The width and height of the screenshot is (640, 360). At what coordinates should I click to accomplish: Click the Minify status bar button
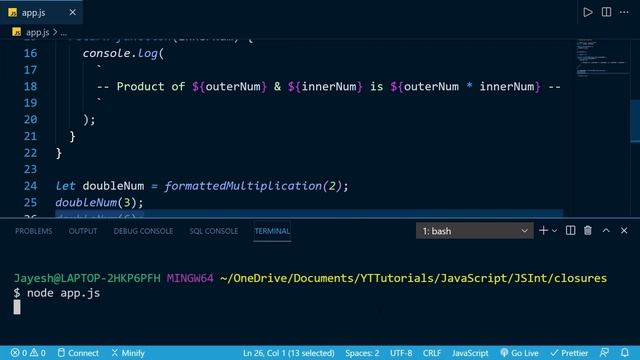point(128,353)
